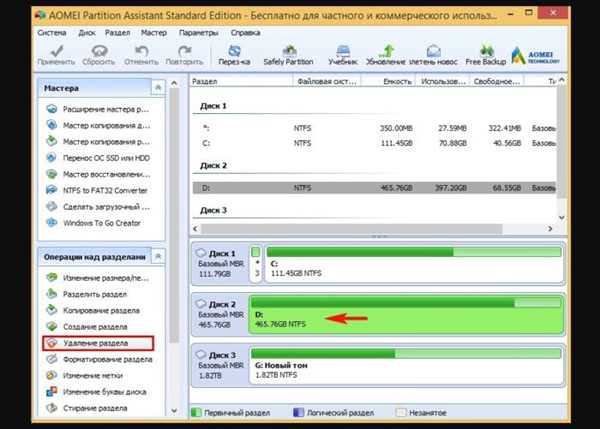Click the AOMEI Technology logo
This screenshot has height=429, width=600.
click(x=535, y=55)
